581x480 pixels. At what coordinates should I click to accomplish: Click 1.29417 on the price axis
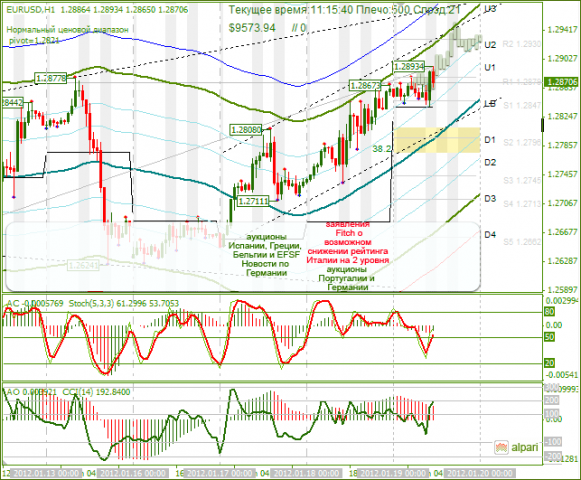tap(562, 29)
